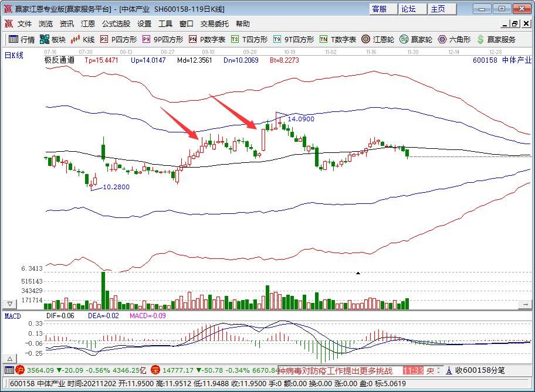Click the 10.2800 low price label
Viewport: 535px width, 392px height.
pyautogui.click(x=116, y=187)
